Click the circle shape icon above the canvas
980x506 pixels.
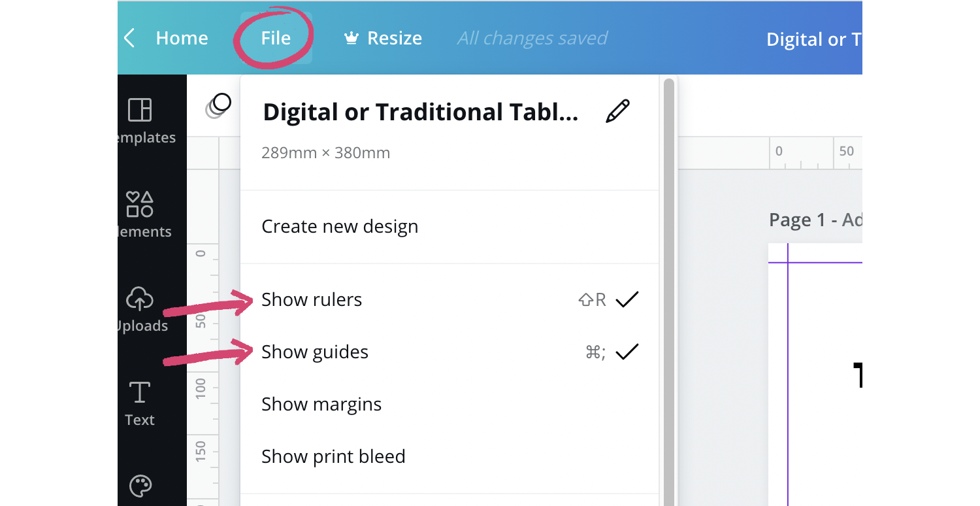point(219,105)
